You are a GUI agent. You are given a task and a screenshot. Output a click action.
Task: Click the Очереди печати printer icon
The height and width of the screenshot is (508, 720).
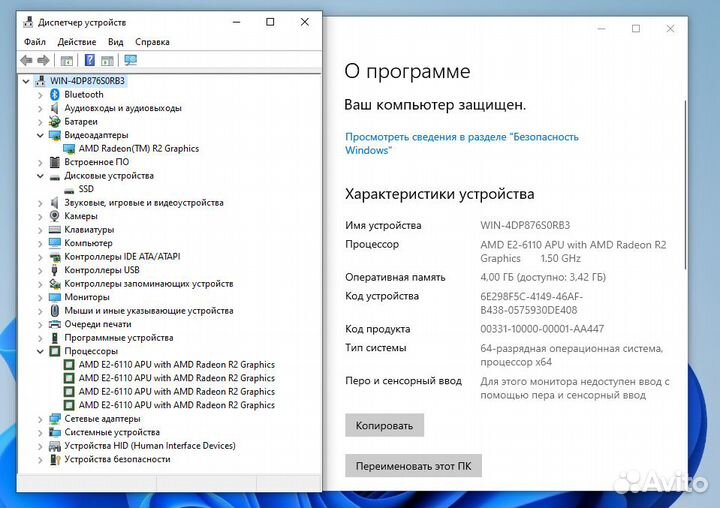coord(55,324)
